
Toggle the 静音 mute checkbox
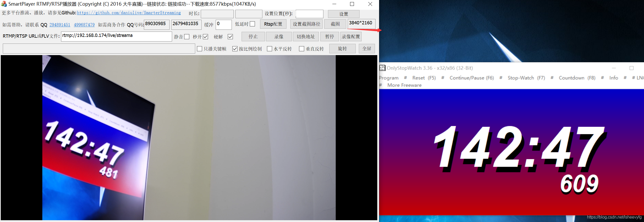click(x=187, y=37)
